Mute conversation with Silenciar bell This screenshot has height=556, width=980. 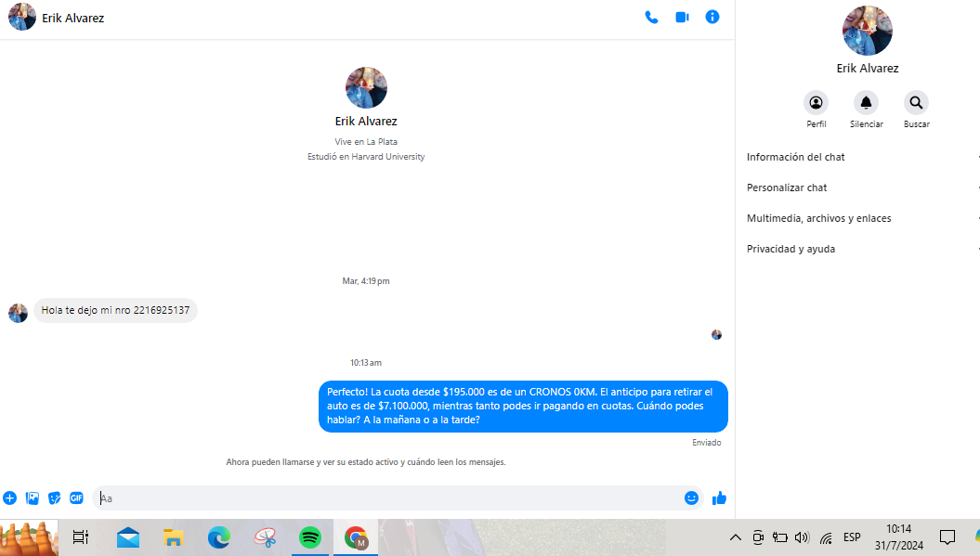tap(866, 103)
